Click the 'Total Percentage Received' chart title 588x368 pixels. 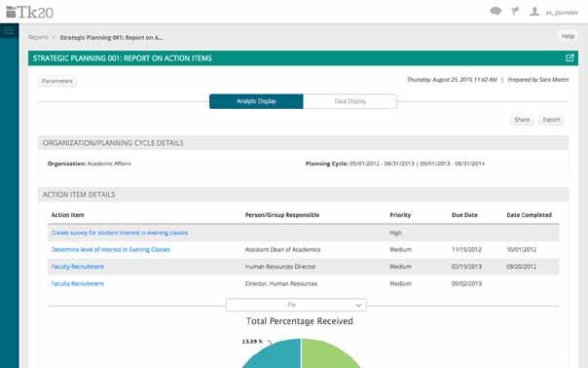300,321
